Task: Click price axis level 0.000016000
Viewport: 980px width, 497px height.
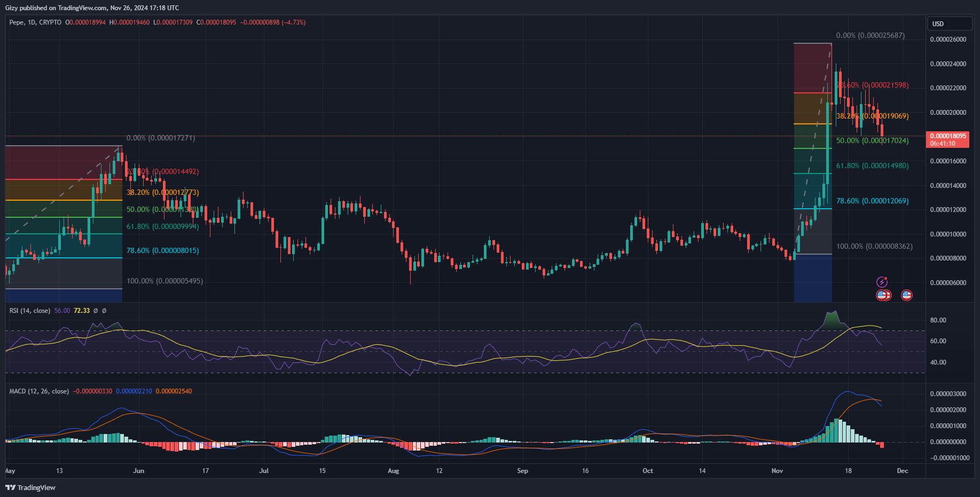Action: point(948,161)
